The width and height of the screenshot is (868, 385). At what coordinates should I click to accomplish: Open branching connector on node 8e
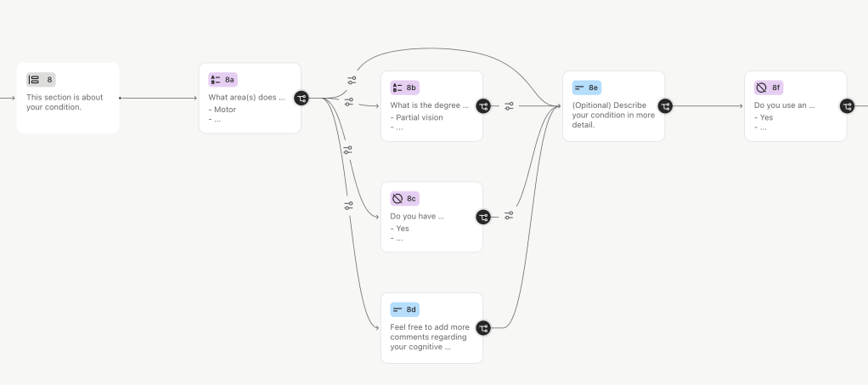(x=665, y=106)
